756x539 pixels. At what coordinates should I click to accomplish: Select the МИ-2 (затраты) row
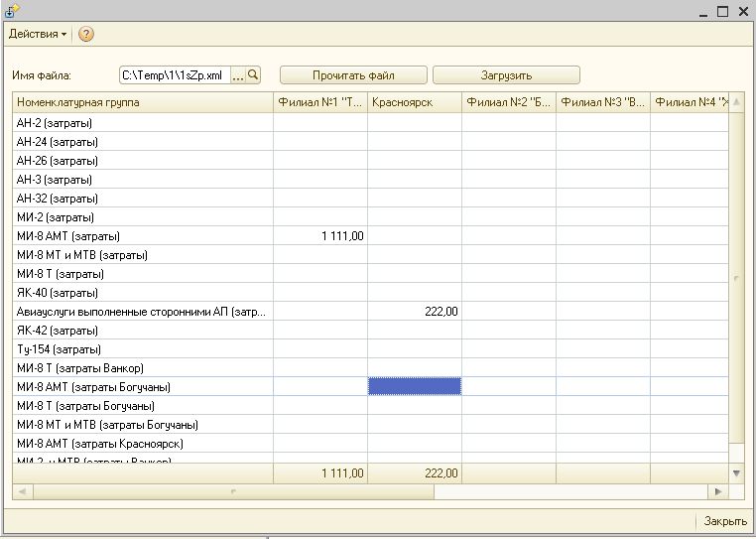(x=370, y=216)
